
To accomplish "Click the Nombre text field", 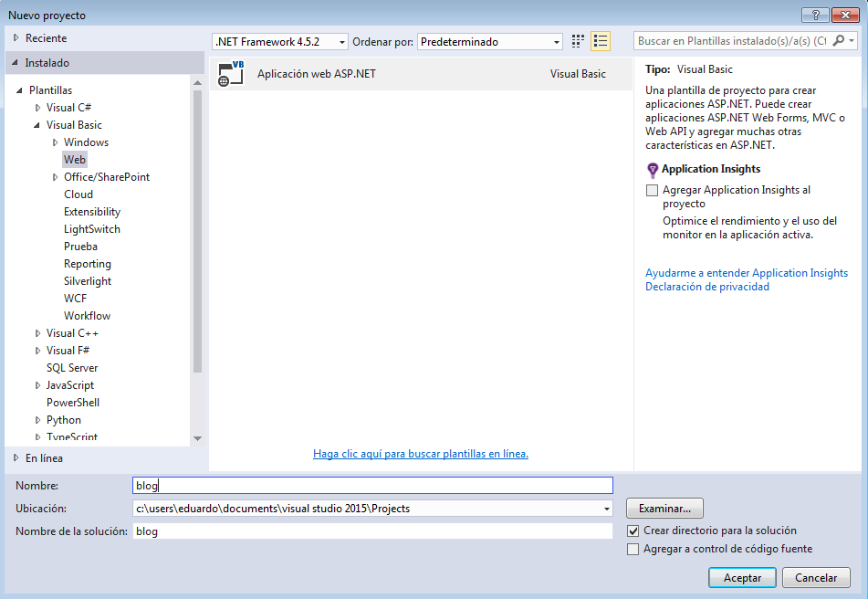I will tap(372, 486).
